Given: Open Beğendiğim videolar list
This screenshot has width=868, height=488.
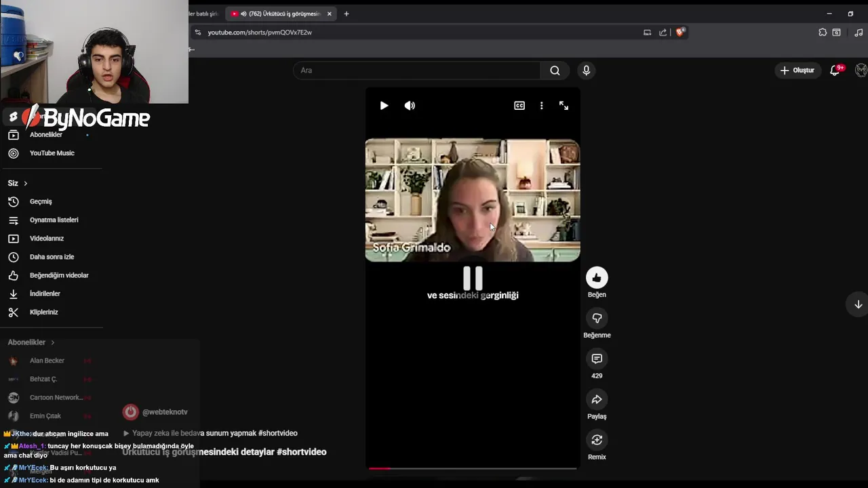Looking at the screenshot, I should coord(59,275).
